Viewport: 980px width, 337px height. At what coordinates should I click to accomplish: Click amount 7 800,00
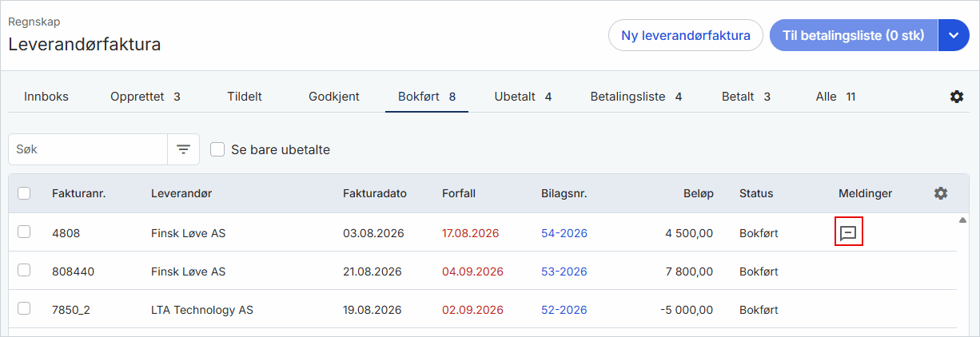coord(689,272)
